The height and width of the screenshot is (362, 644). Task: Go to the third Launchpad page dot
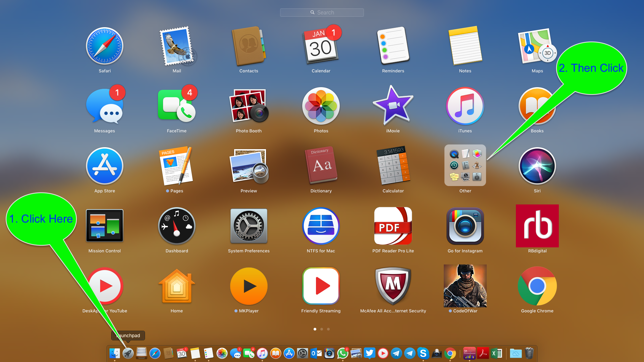click(328, 329)
